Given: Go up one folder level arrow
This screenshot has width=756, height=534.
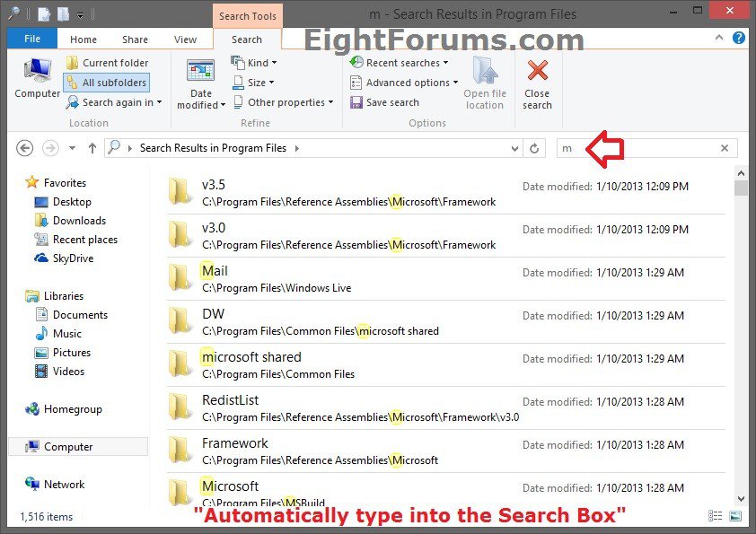Looking at the screenshot, I should click(x=92, y=148).
